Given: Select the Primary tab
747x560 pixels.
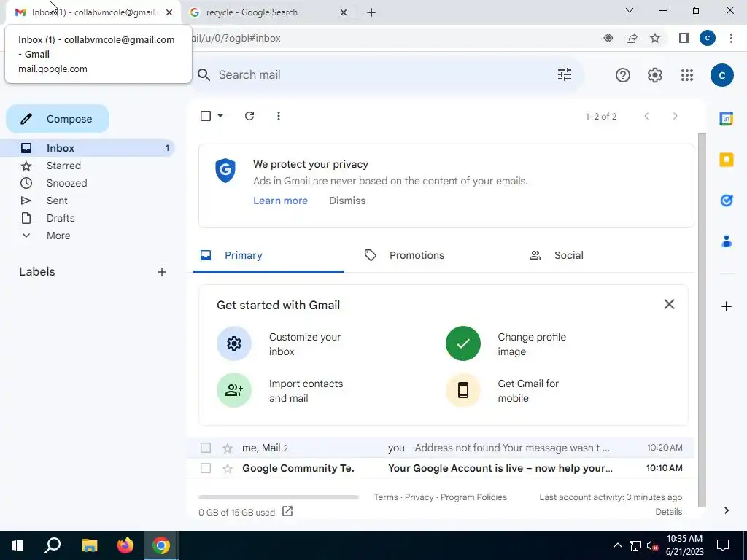Looking at the screenshot, I should (268, 256).
